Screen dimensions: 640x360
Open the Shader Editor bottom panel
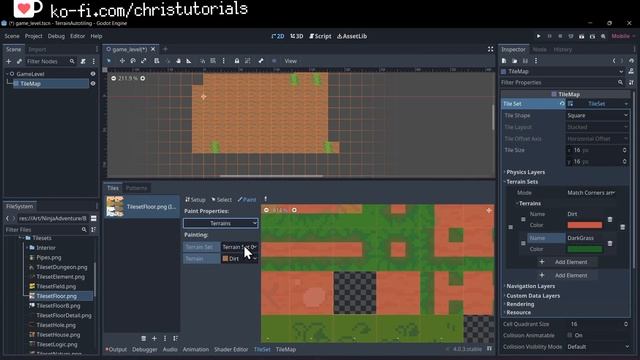tap(231, 349)
